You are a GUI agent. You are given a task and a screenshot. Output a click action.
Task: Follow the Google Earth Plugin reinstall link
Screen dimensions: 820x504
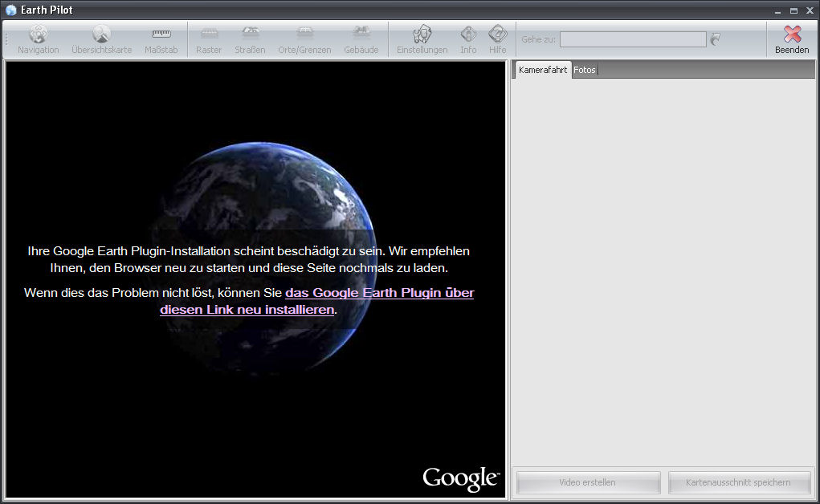[379, 293]
